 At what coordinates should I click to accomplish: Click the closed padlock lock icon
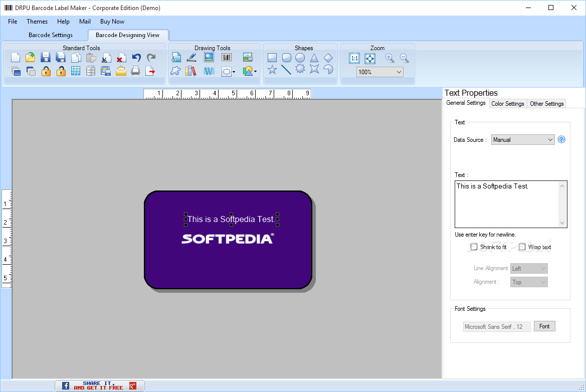(46, 71)
